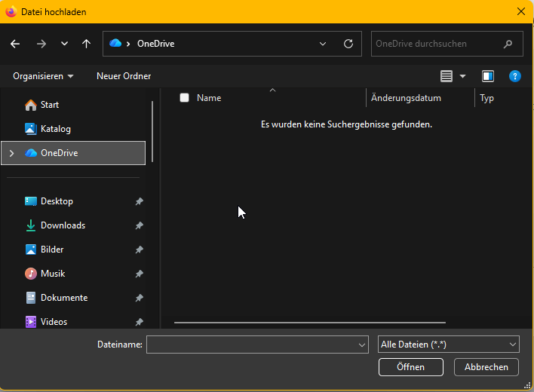Click the help question mark icon
This screenshot has width=534, height=392.
[x=514, y=76]
